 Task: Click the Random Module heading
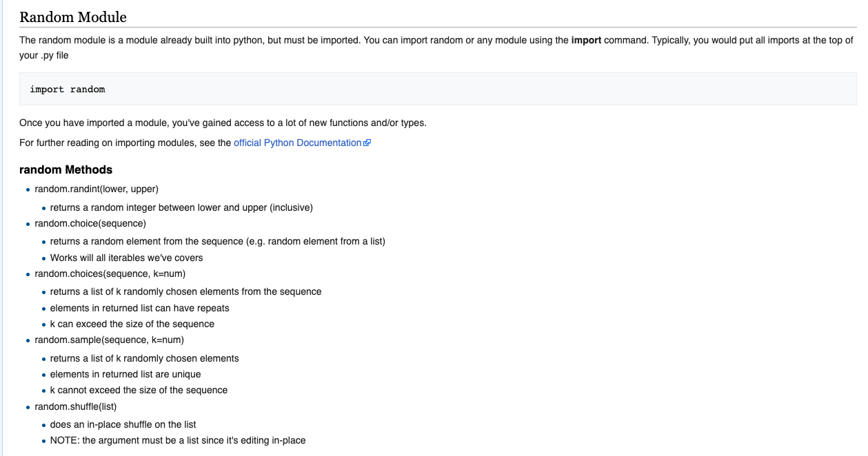pos(73,17)
